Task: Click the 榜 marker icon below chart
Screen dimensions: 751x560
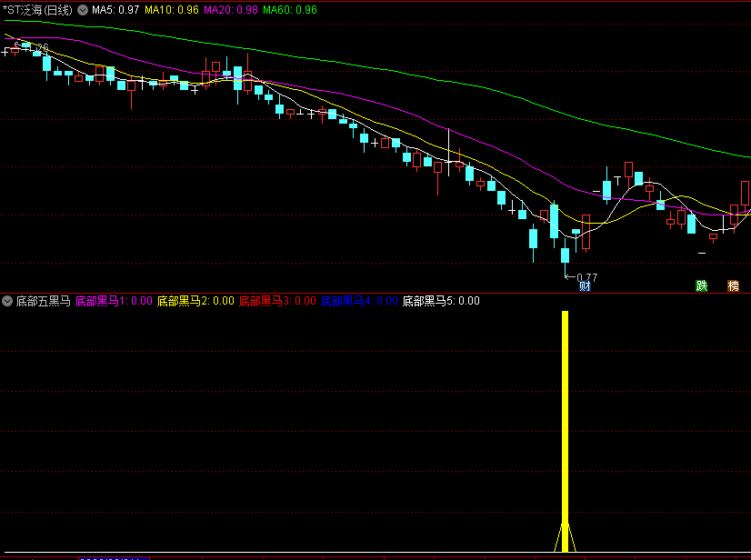Action: pyautogui.click(x=734, y=286)
